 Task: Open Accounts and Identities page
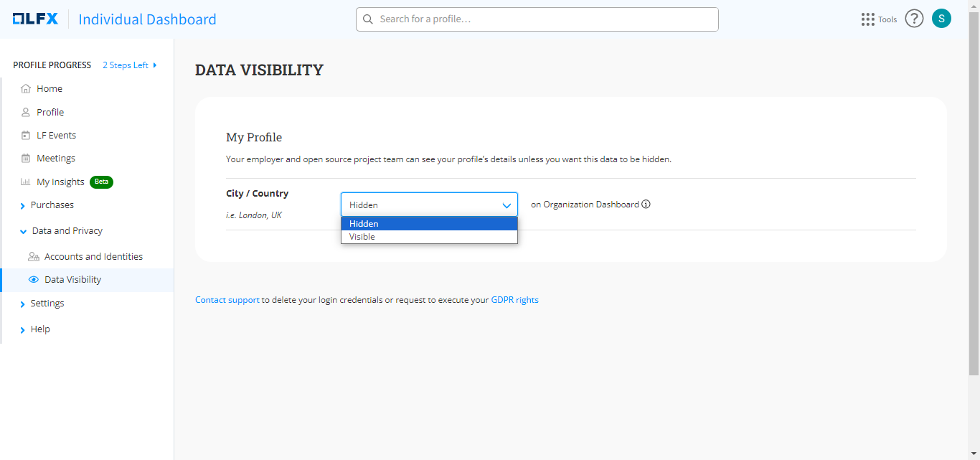pos(93,257)
